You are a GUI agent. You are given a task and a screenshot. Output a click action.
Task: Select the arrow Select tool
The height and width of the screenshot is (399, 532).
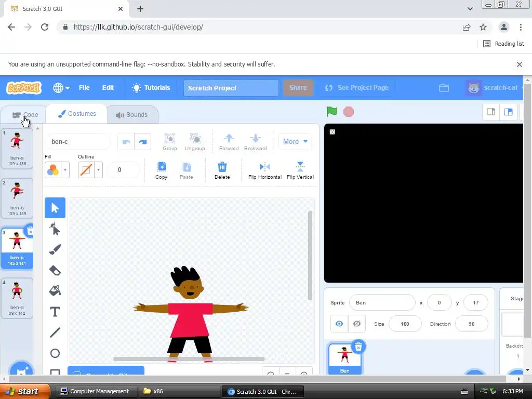click(x=55, y=208)
